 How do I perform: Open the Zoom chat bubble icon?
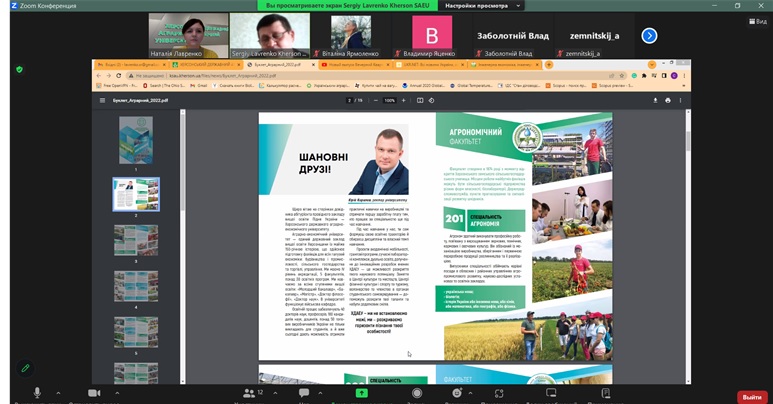tap(304, 393)
